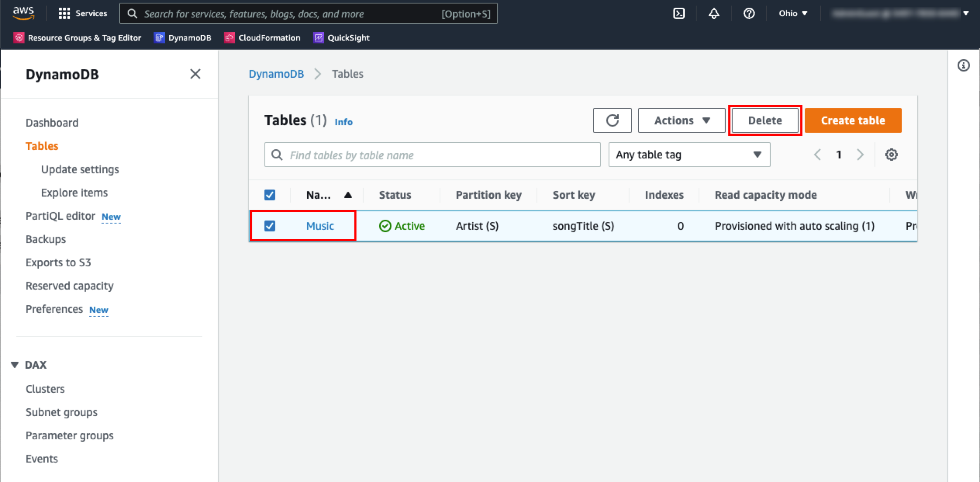Click the Partition key column header
Viewport: 980px width, 482px height.
pyautogui.click(x=489, y=195)
